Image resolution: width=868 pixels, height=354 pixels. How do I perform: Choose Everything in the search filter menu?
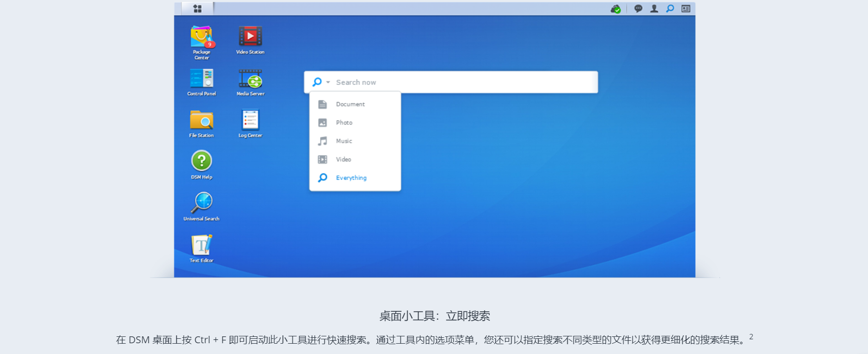[x=351, y=178]
